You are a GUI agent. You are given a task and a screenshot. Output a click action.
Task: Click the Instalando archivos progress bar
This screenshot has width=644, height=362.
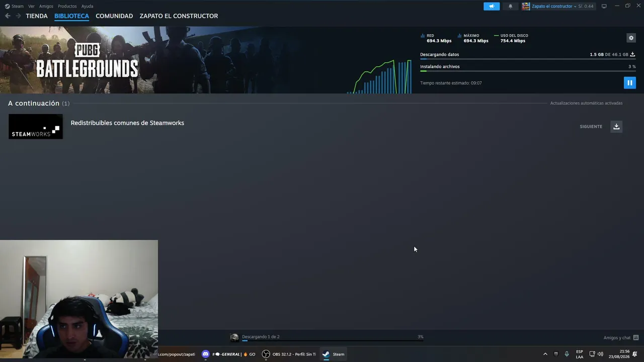(x=528, y=71)
